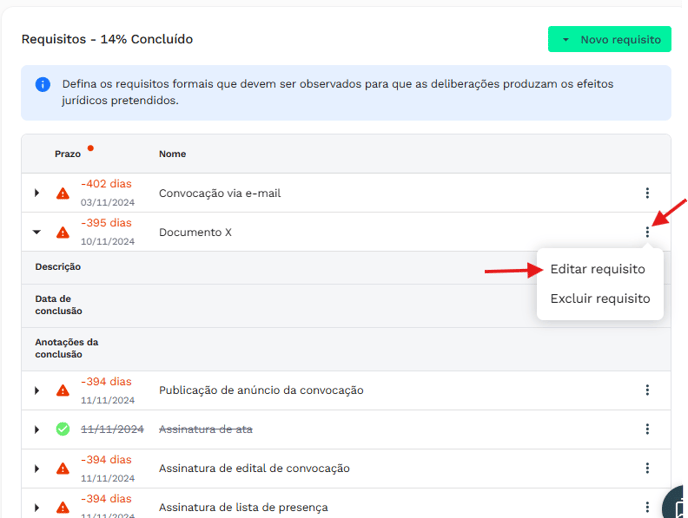
Task: Expand the Publicação de anúncio da convocação row
Action: click(37, 390)
